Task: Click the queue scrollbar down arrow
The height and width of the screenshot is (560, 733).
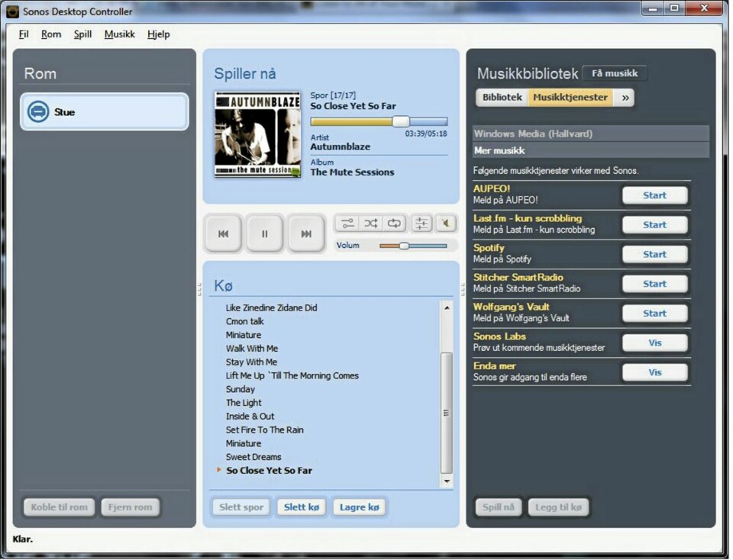Action: [x=447, y=481]
